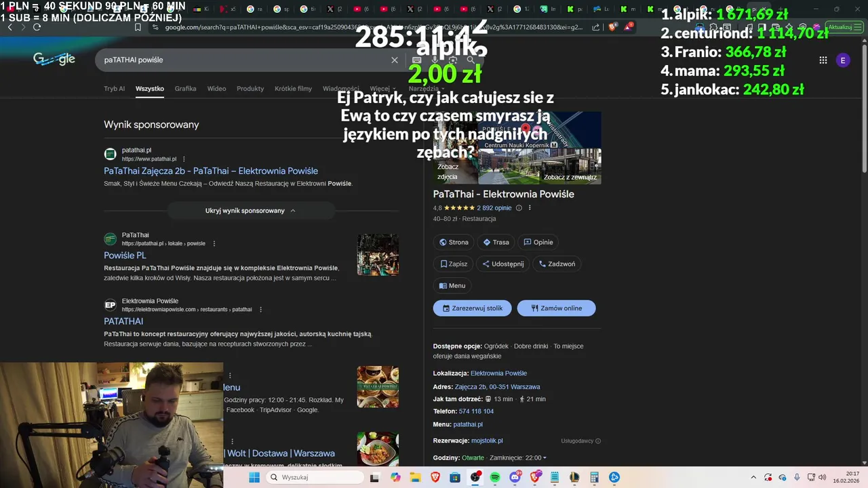This screenshot has height=488, width=868.
Task: Launch Copilot from the taskbar
Action: 395,477
